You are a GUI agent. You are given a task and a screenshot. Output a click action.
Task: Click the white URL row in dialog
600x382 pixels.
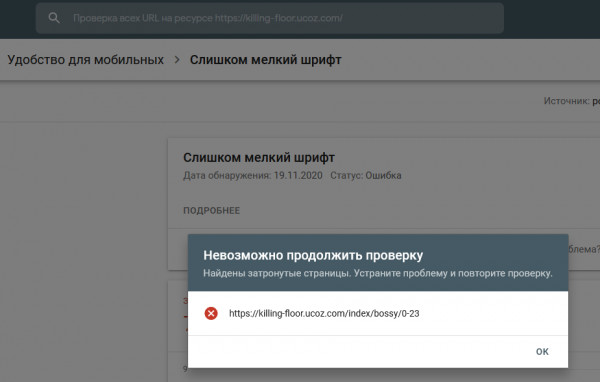pos(378,313)
